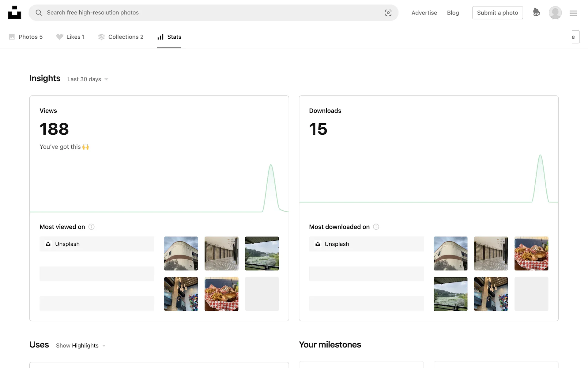Click Unsplash logo in Most viewed row
This screenshot has height=368, width=588.
tap(48, 244)
